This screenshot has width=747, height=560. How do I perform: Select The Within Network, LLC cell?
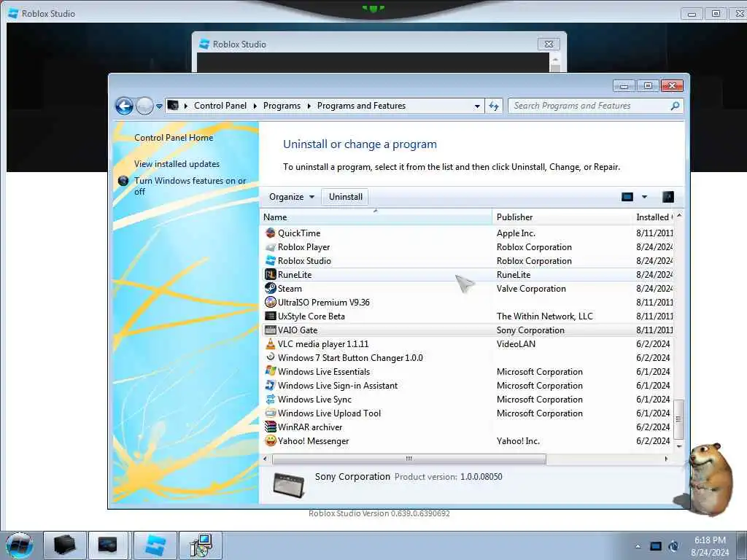544,316
